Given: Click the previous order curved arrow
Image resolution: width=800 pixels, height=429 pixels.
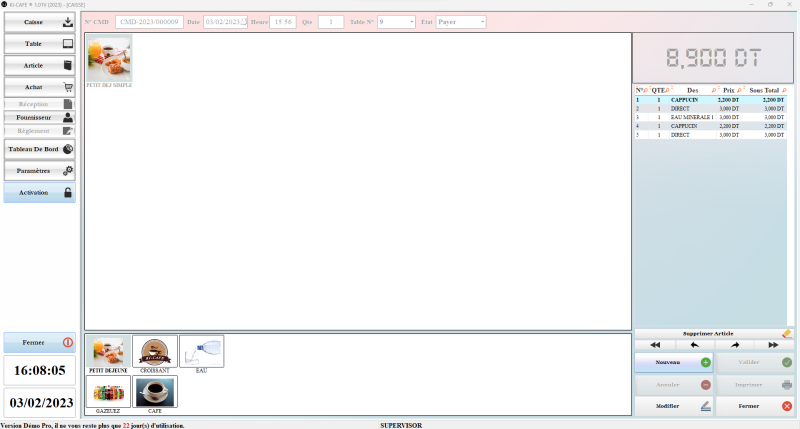Looking at the screenshot, I should point(694,344).
